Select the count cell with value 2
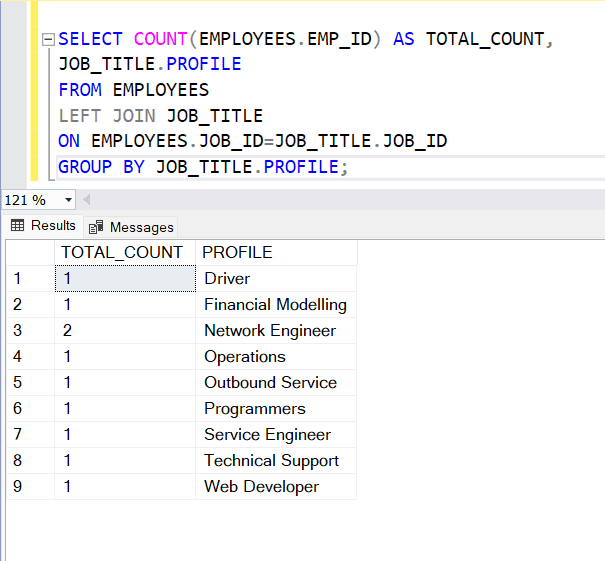Screen dimensions: 605x561 coord(125,331)
